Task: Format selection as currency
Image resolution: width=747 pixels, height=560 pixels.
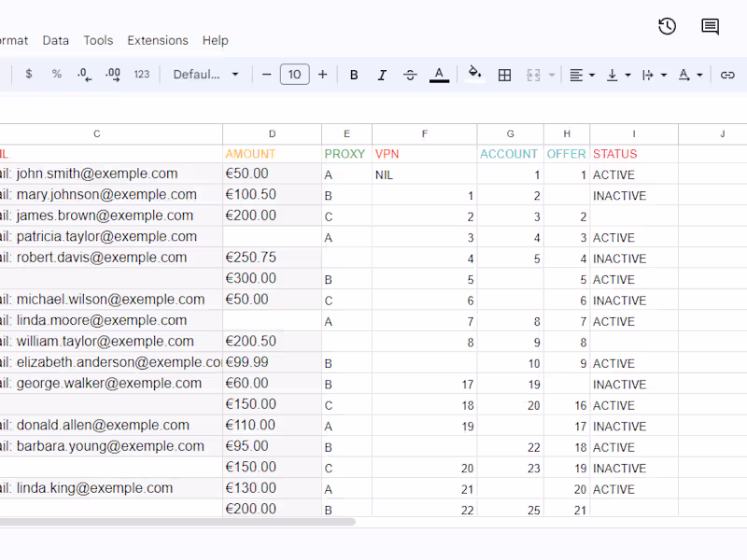Action: [x=29, y=75]
